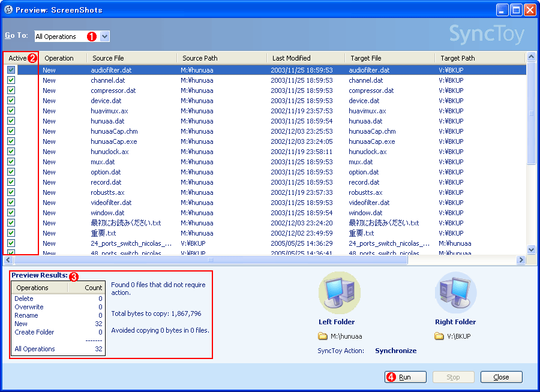Viewport: 540px width, 392px height.
Task: Uncheck the Active box for hunuaaCap.chm
Action: (11, 131)
